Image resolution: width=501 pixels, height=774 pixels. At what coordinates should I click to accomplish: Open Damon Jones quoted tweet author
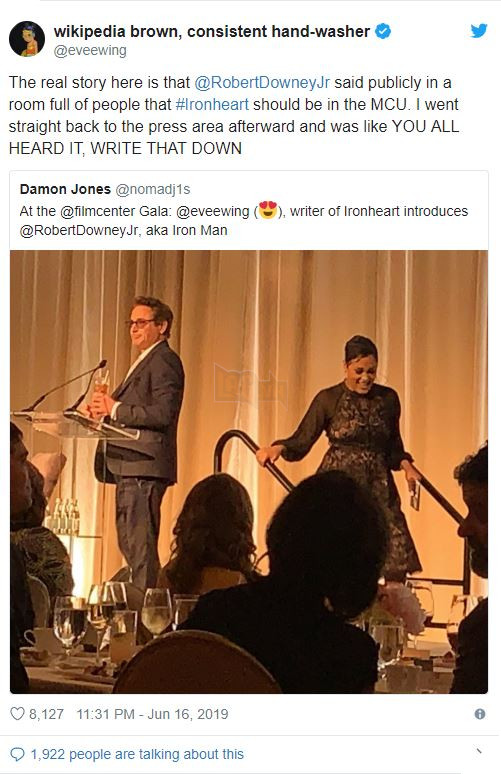65,189
